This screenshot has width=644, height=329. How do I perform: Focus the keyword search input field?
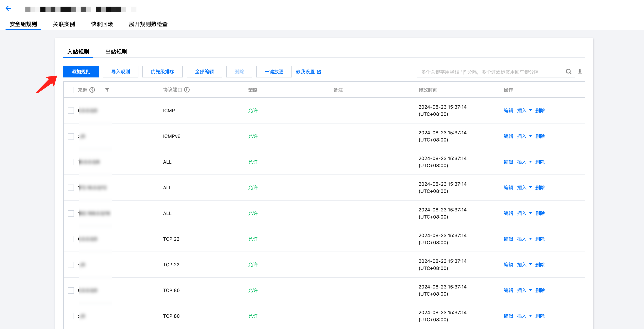490,72
